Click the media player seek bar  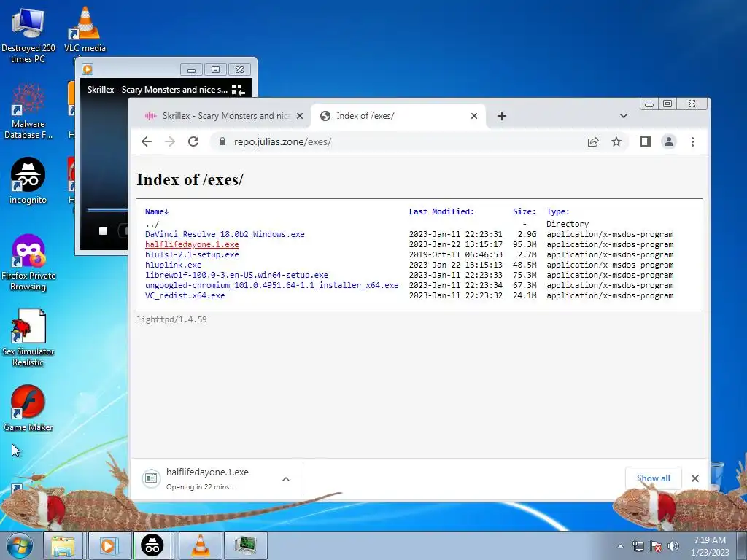(107, 209)
